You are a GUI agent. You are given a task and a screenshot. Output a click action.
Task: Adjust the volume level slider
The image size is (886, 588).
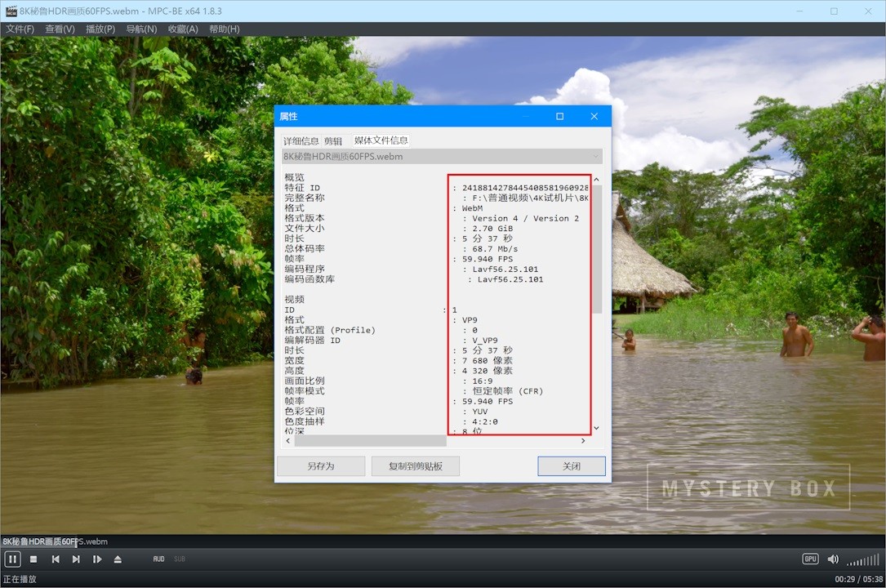(x=862, y=560)
